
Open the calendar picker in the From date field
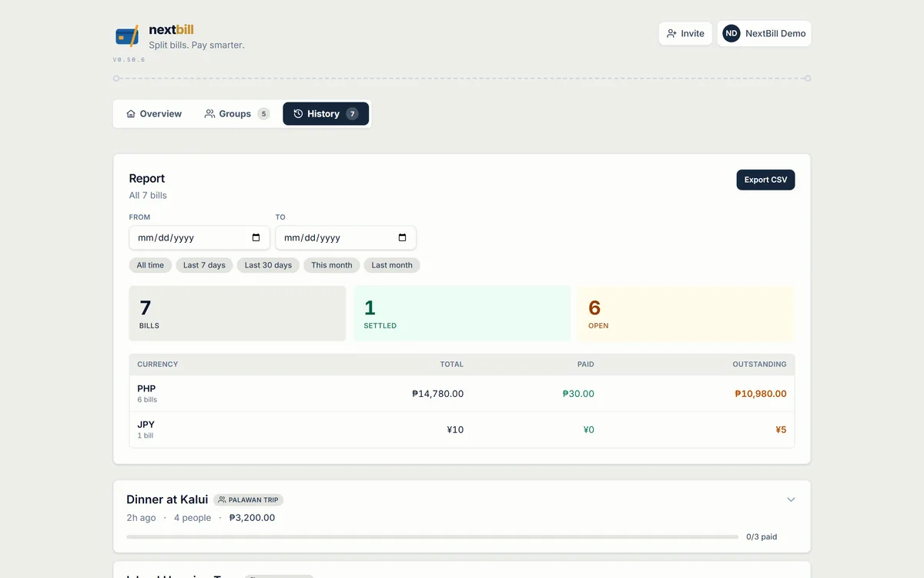pyautogui.click(x=256, y=238)
